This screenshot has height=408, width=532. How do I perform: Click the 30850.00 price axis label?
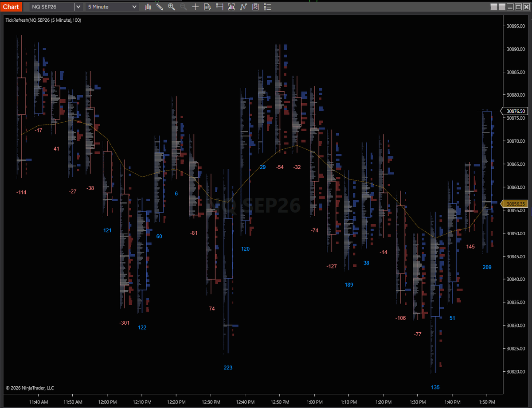click(x=516, y=233)
